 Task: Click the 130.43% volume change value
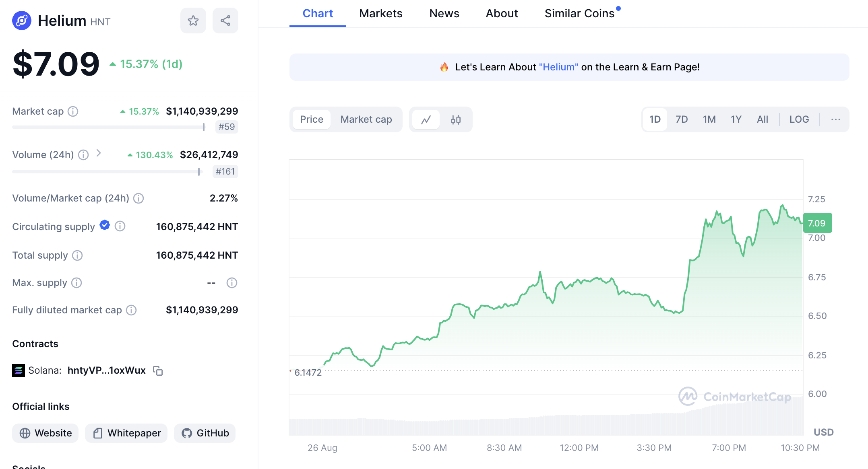(150, 155)
